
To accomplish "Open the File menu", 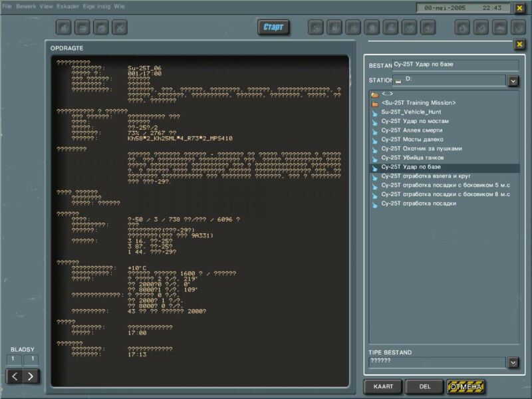I will click(x=7, y=7).
